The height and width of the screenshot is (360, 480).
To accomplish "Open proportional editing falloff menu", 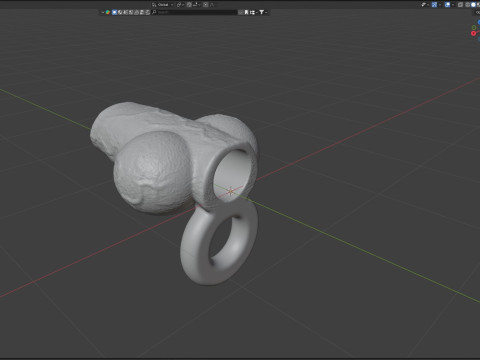I will [212, 5].
